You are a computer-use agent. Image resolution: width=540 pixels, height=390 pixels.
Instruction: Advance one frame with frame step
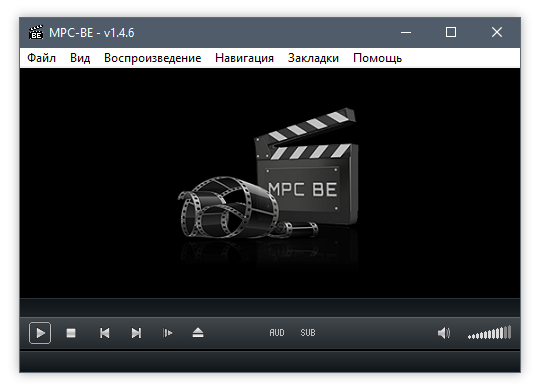(167, 333)
